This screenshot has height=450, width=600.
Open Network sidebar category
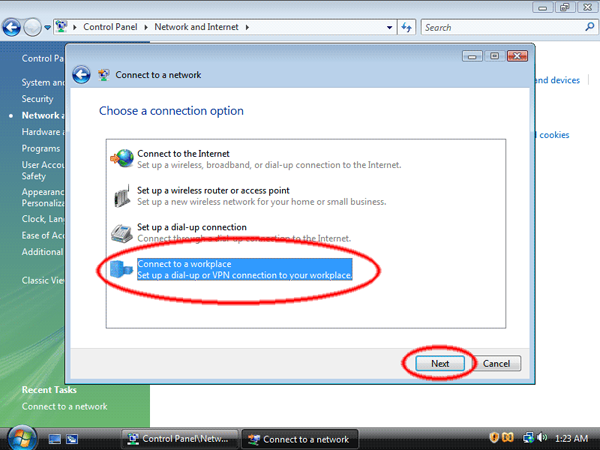tap(43, 115)
